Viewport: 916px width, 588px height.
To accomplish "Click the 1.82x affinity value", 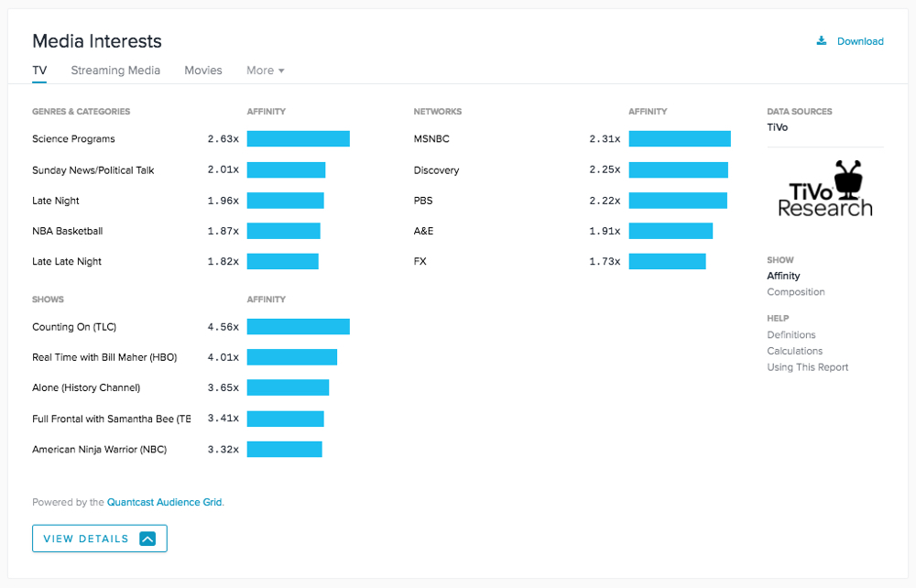I will 224,262.
